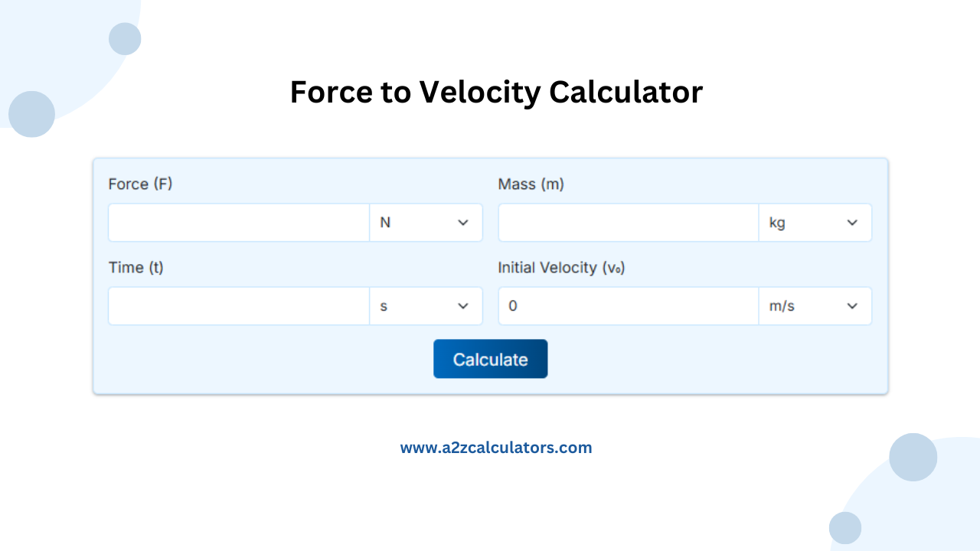The width and height of the screenshot is (980, 551).
Task: Click the Force to Velocity Calculator title
Action: (x=496, y=92)
